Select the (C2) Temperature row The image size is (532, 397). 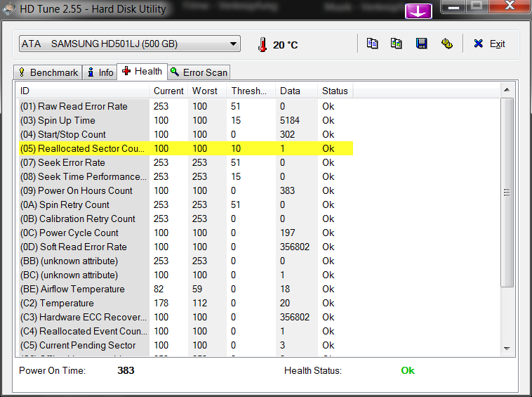pyautogui.click(x=185, y=304)
